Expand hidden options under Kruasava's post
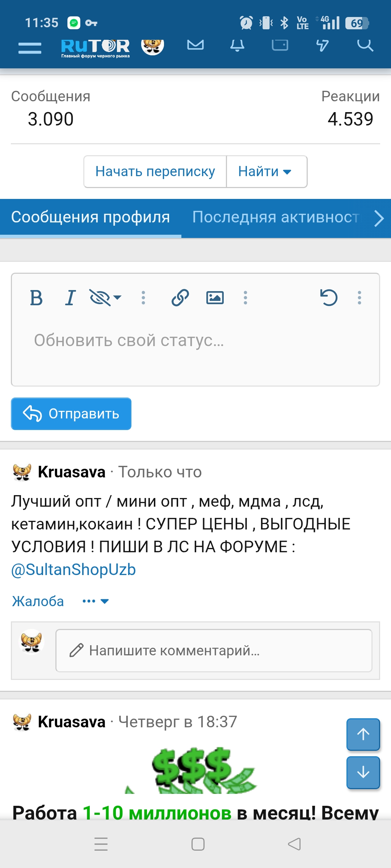The width and height of the screenshot is (391, 868). coord(95,600)
